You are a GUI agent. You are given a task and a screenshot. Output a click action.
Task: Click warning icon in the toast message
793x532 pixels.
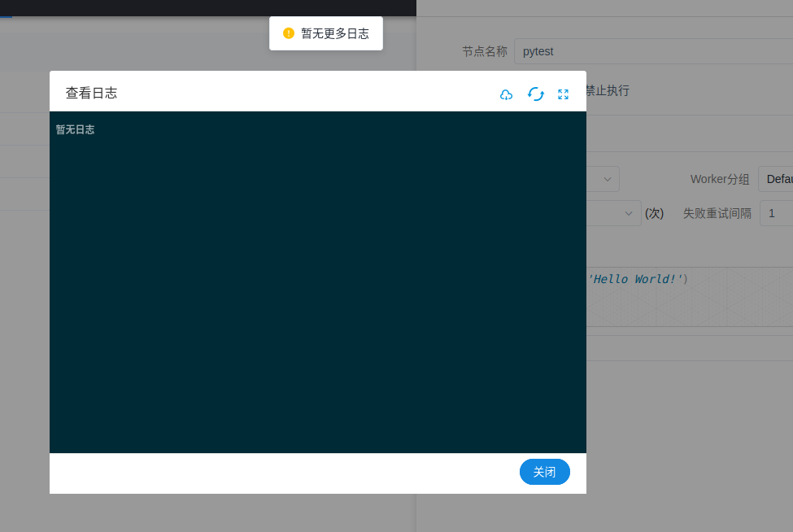point(288,33)
